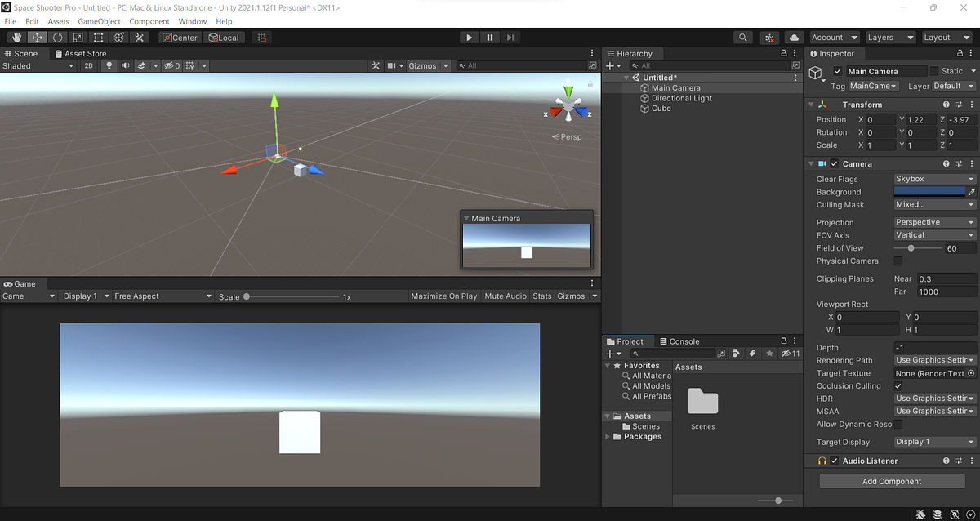This screenshot has height=521, width=980.
Task: Switch to the Console tab
Action: pos(683,341)
